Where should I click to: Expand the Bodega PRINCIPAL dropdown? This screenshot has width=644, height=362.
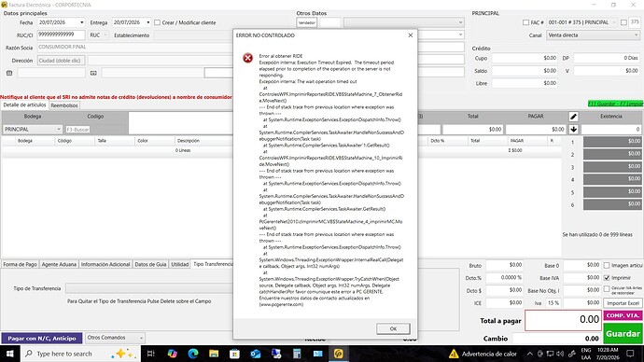[58, 130]
